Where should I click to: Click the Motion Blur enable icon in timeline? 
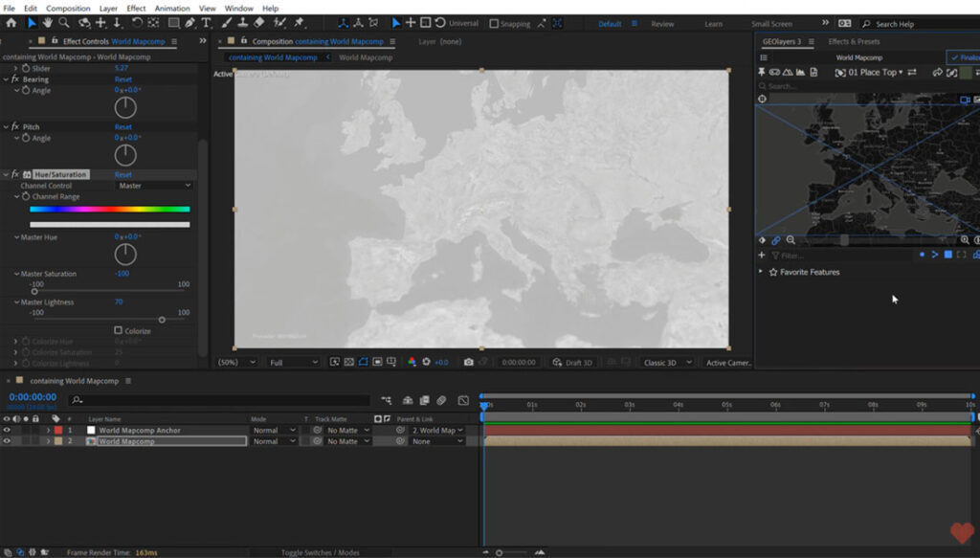(441, 400)
